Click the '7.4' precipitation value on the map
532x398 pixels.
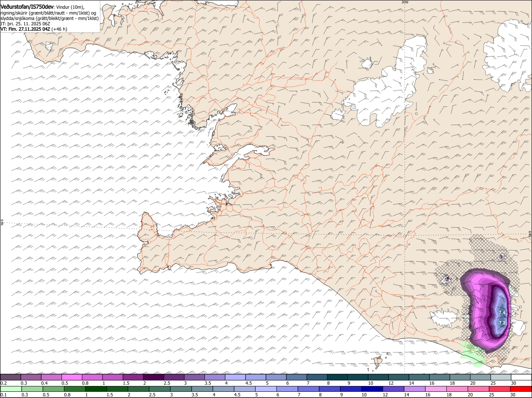502,313
